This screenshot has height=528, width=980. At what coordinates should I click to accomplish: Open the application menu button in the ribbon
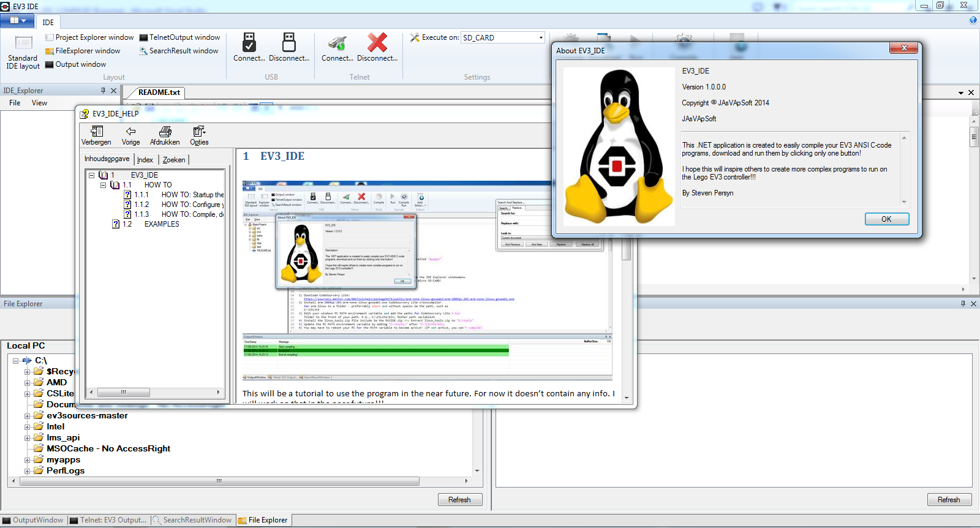pos(17,20)
